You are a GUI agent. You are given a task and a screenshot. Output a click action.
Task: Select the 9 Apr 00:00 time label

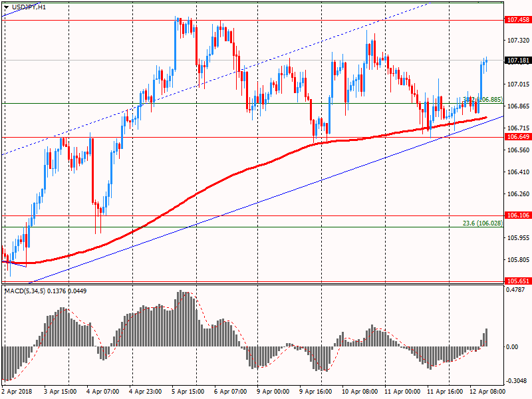[273, 392]
